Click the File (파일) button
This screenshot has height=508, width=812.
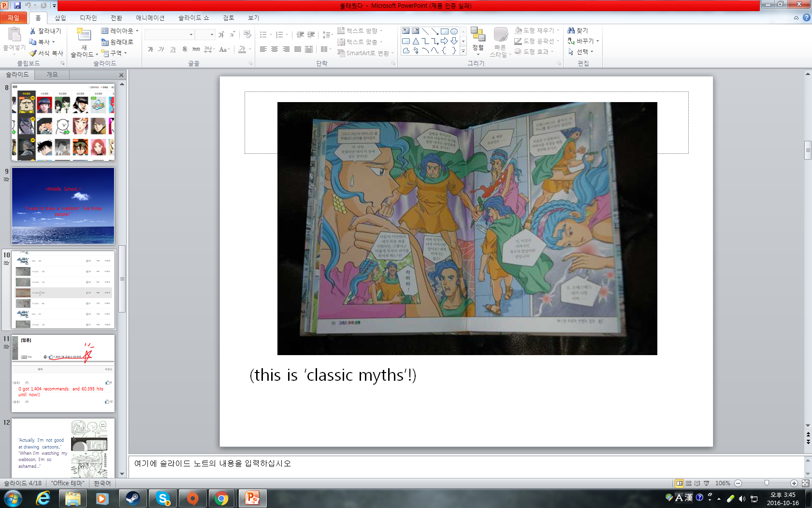tap(14, 18)
